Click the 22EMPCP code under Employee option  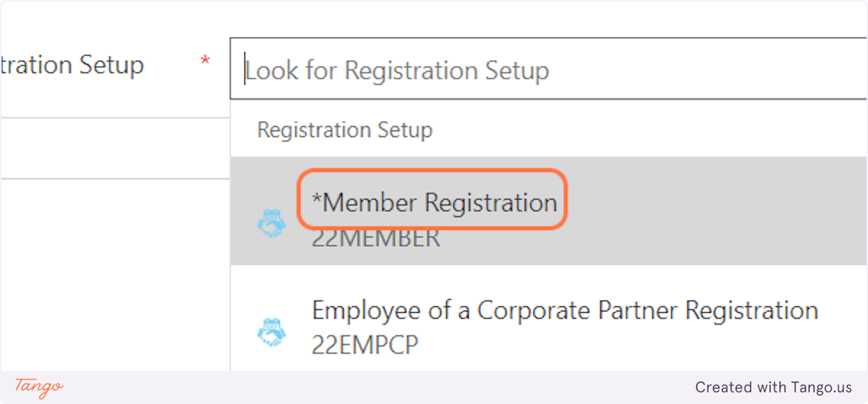tap(365, 345)
